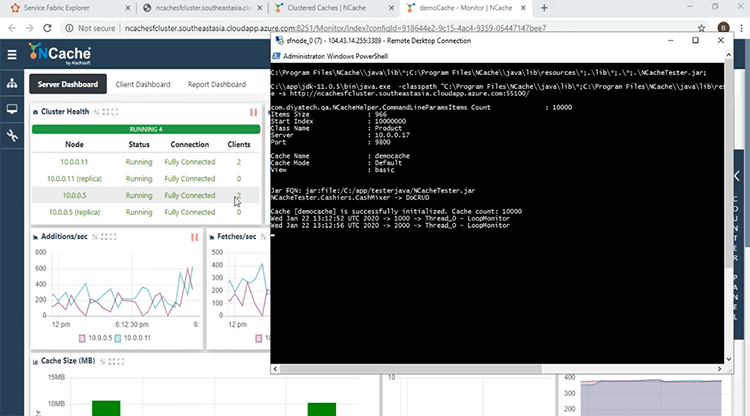Close the demoCache - Monitor browser tab
Screen dimensions: 750x416
click(x=523, y=8)
